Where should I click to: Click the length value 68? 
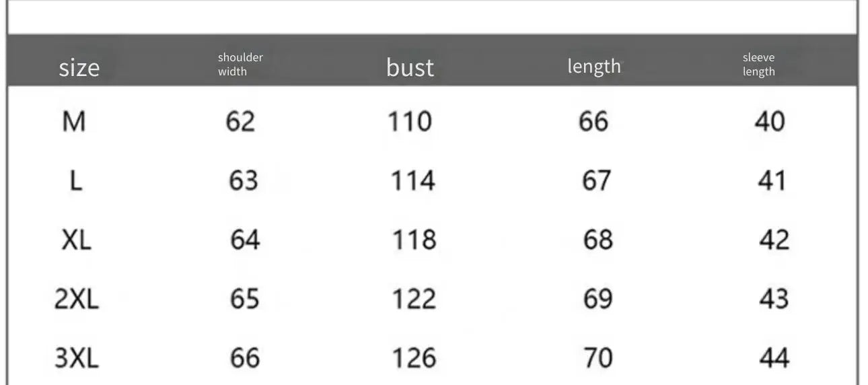coord(598,240)
